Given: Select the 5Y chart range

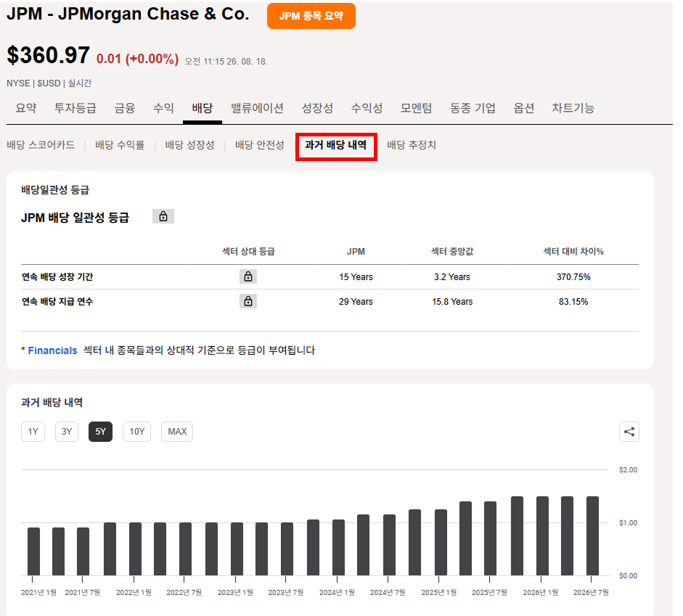Looking at the screenshot, I should tap(101, 432).
